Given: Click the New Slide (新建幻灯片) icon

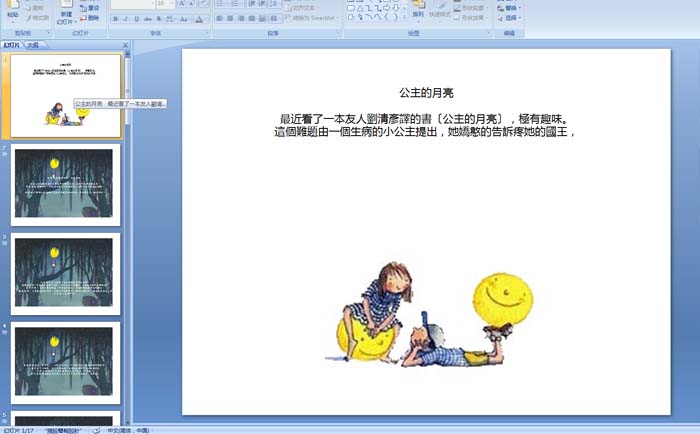Looking at the screenshot, I should point(67,4).
